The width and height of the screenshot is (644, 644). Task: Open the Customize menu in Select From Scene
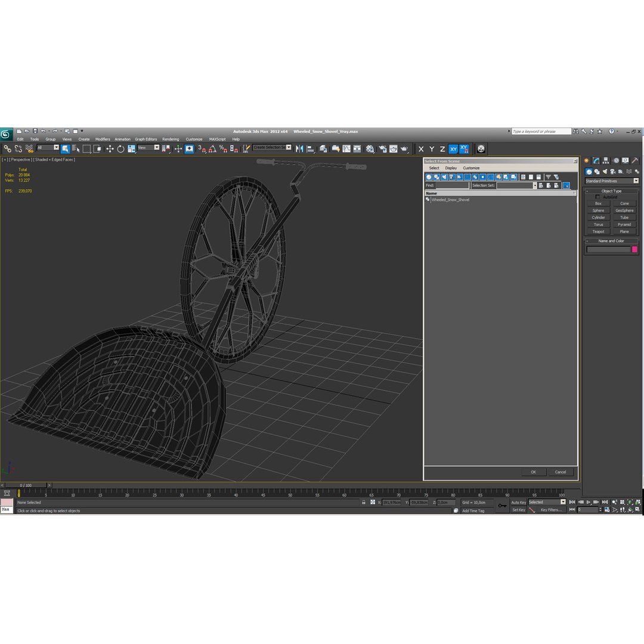click(471, 168)
